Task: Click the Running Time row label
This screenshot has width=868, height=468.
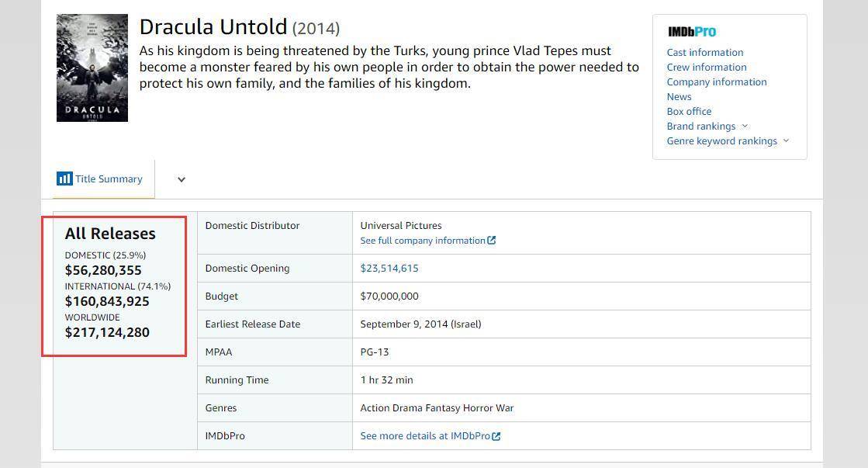Action: [x=237, y=380]
